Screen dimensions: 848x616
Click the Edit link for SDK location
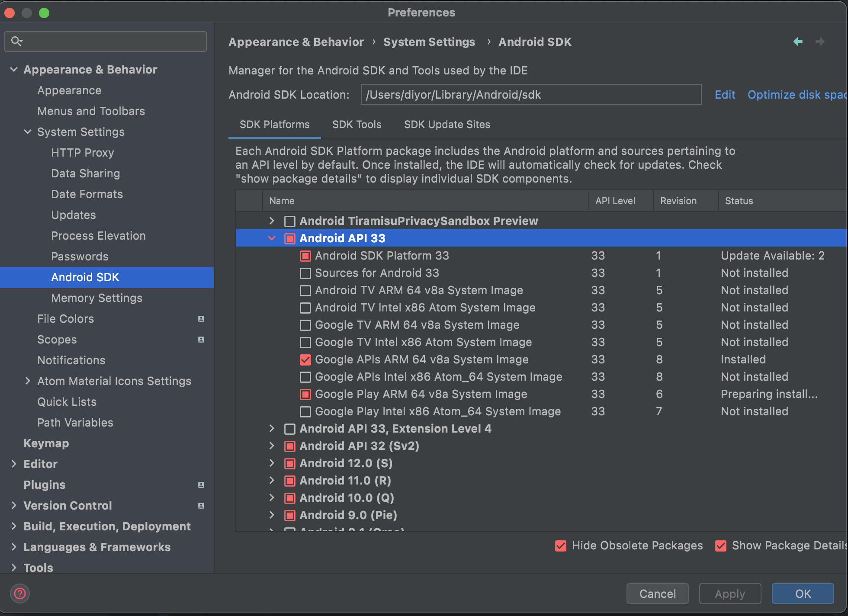(724, 95)
